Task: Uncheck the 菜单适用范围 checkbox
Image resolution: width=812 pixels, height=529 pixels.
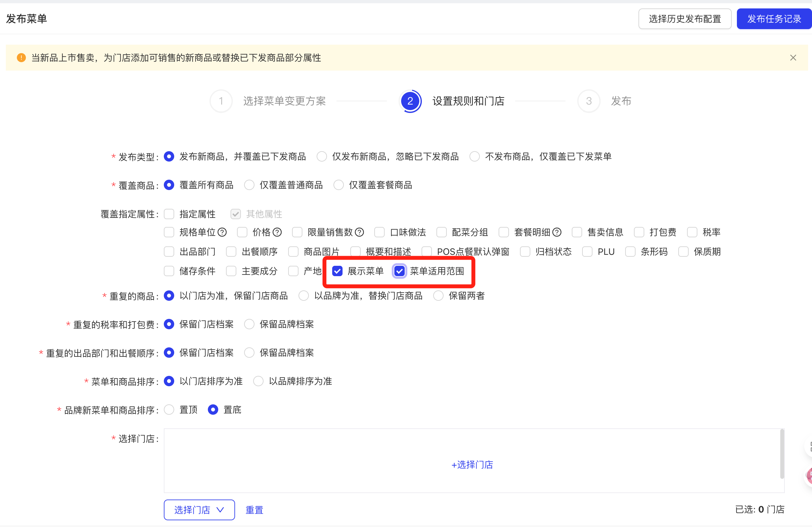Action: click(x=399, y=272)
